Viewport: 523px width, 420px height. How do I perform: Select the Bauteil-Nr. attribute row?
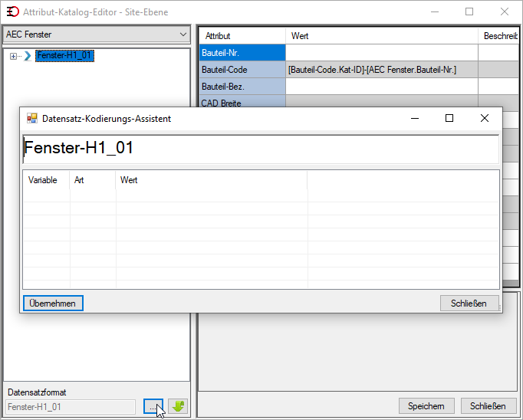[x=242, y=53]
